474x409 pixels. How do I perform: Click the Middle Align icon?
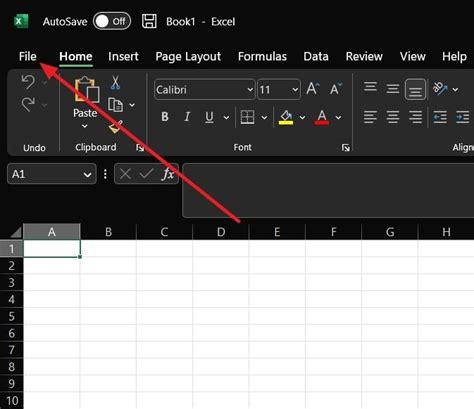click(393, 89)
